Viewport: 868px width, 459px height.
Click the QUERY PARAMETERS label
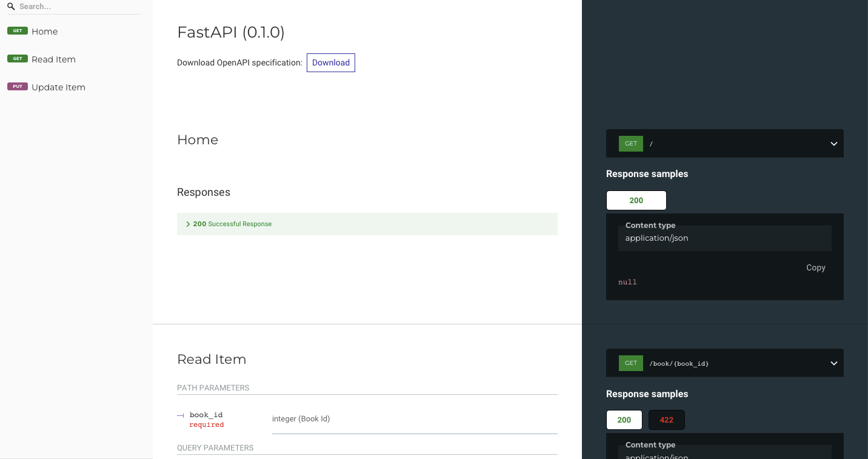click(215, 447)
